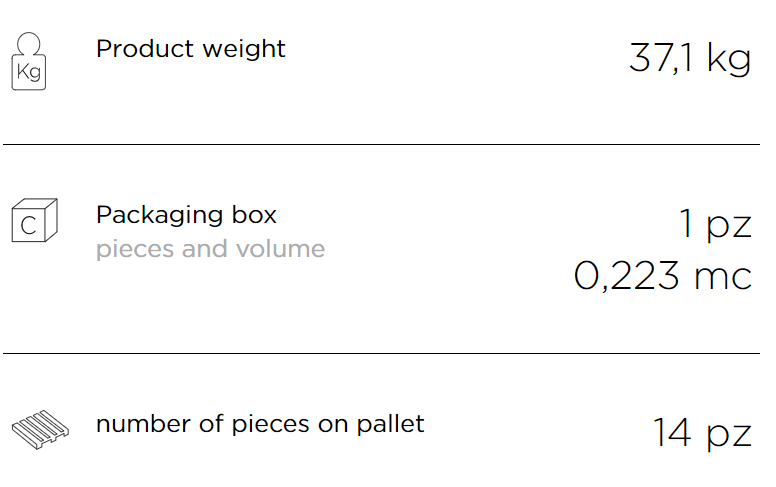Click the mc unit after 0,223
This screenshot has width=776, height=487.
point(723,278)
